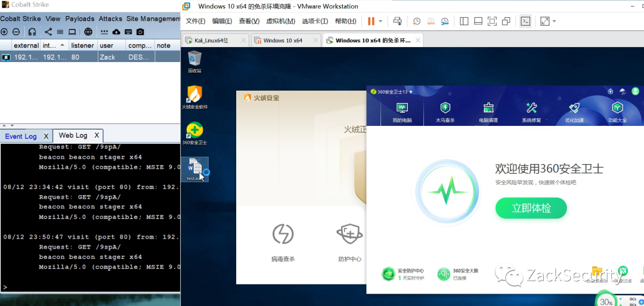Open the snapshot manager icon
The height and width of the screenshot is (306, 644).
click(445, 21)
